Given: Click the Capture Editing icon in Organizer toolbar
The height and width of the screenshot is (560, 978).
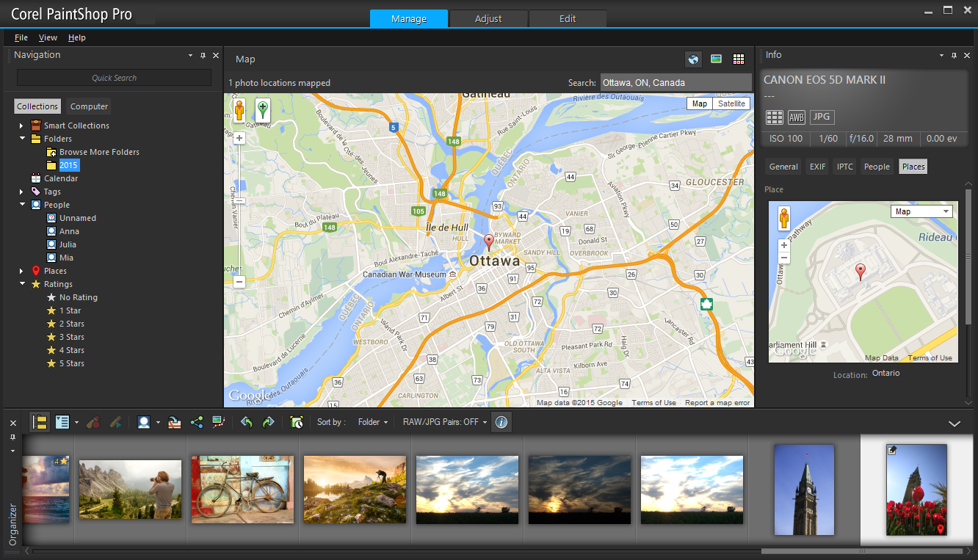Looking at the screenshot, I should pyautogui.click(x=93, y=422).
